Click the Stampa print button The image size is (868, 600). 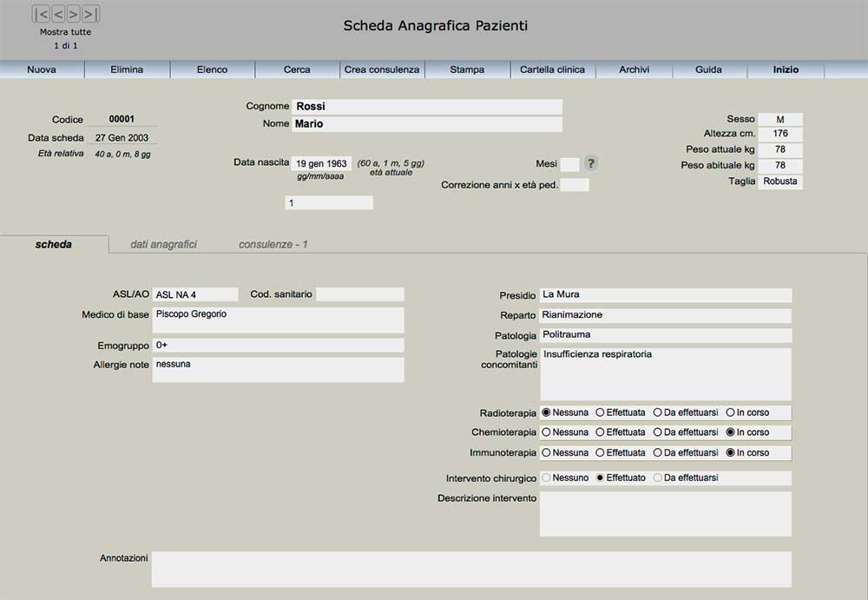(467, 69)
